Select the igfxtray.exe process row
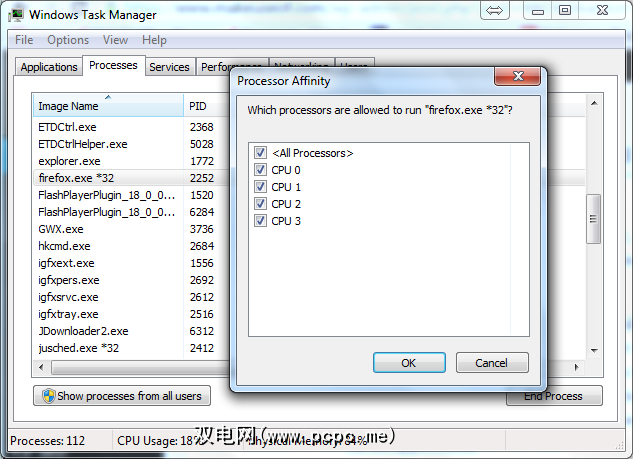The height and width of the screenshot is (459, 633). point(131,314)
